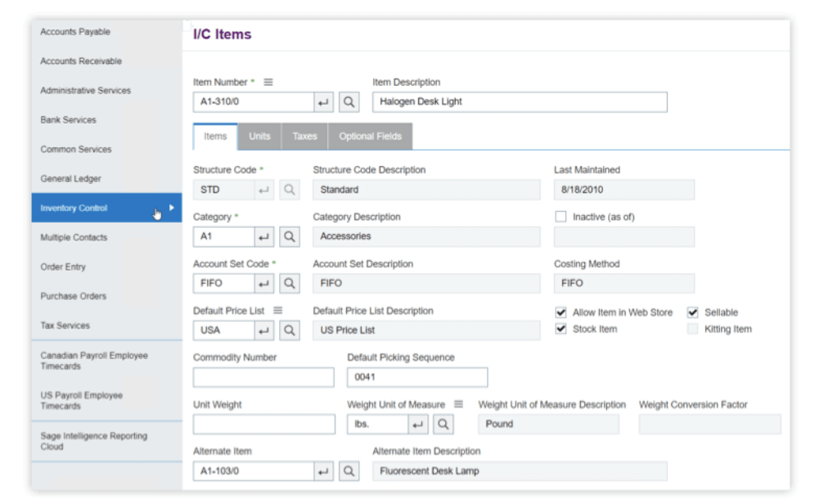Toggle the Sellable checkbox
Viewport: 815px width, 504px height.
coord(693,313)
